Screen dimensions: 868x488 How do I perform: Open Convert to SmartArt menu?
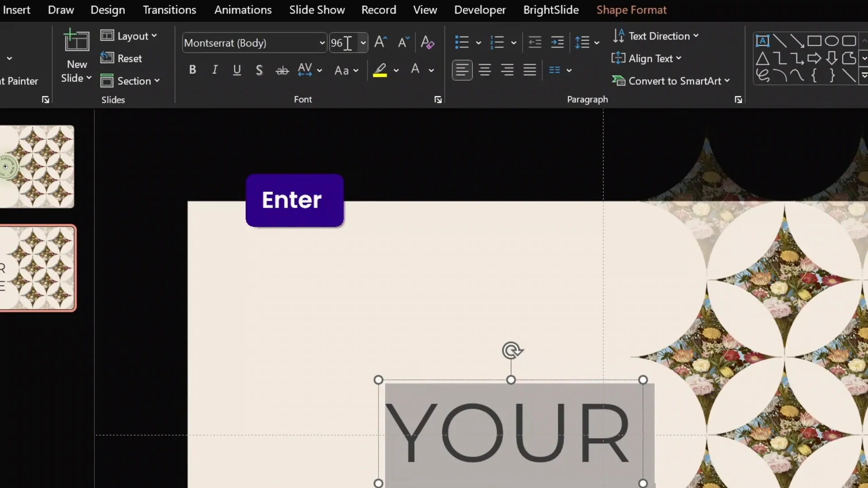[x=670, y=81]
